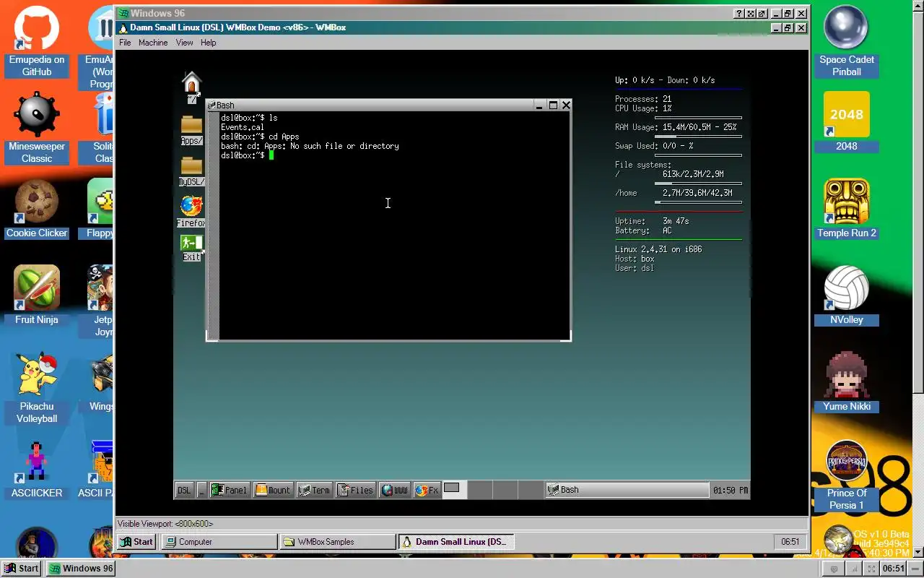Viewport: 924px width, 578px height.
Task: Open the Emupedia on GitHub desktop icon
Action: [x=37, y=42]
